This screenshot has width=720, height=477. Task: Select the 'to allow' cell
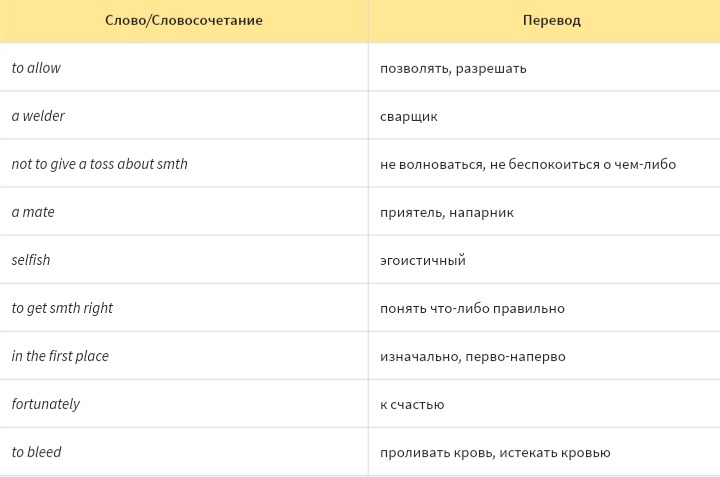pos(36,68)
